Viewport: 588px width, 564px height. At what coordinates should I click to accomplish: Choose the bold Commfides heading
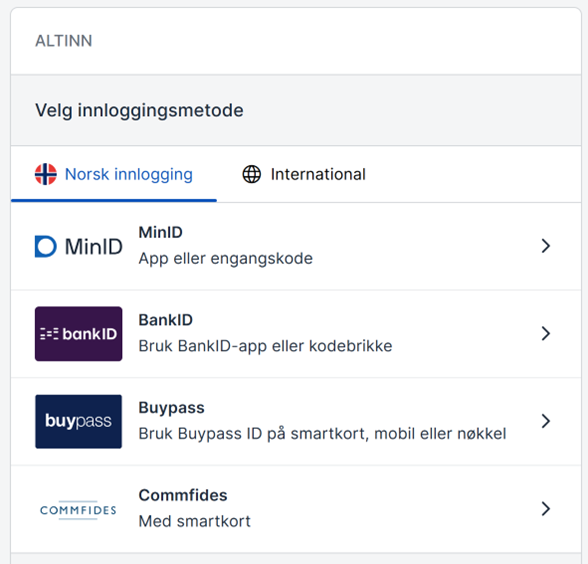click(x=183, y=495)
